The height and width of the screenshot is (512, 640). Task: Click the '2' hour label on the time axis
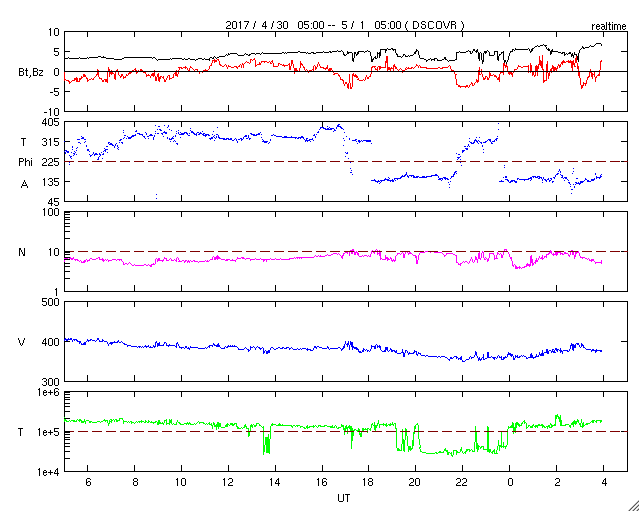pos(557,482)
